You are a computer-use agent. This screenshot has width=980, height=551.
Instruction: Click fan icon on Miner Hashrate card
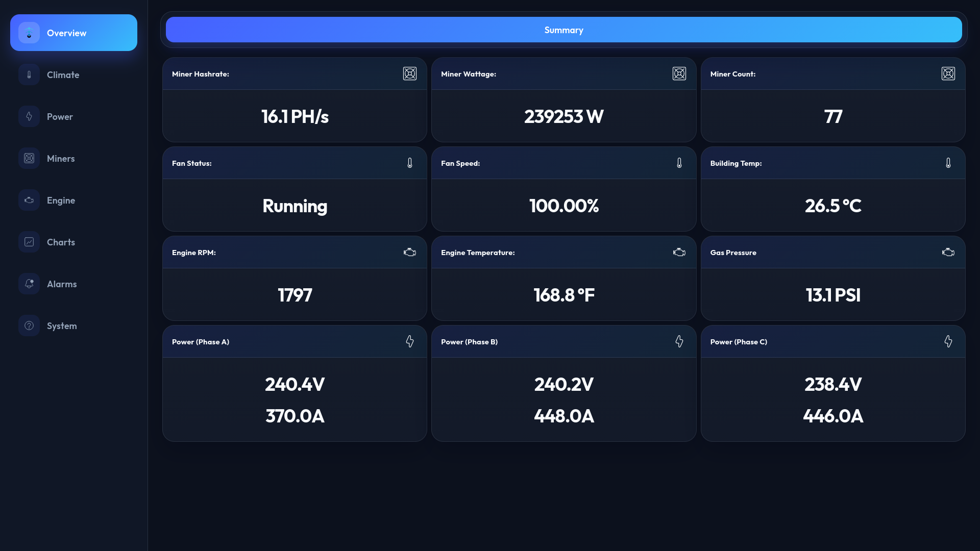410,73
